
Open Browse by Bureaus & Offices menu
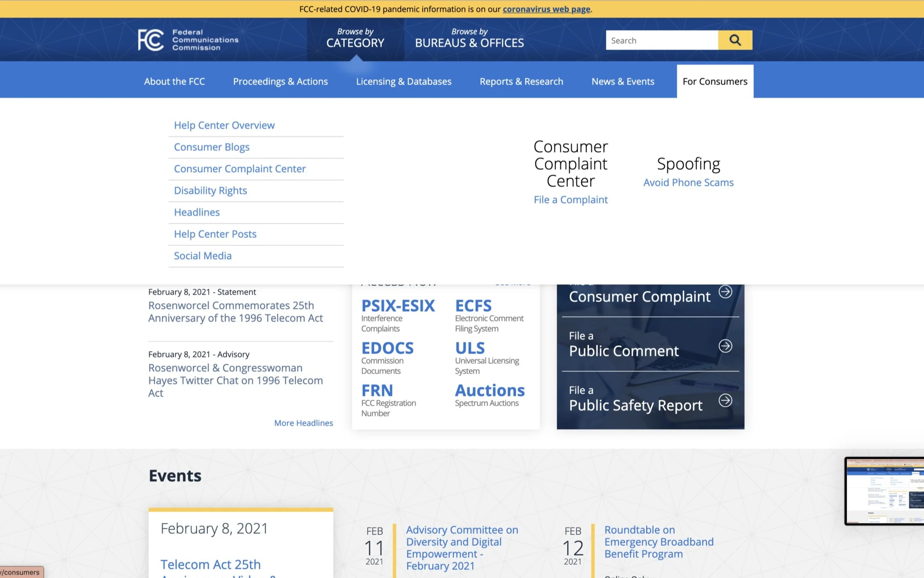(469, 39)
